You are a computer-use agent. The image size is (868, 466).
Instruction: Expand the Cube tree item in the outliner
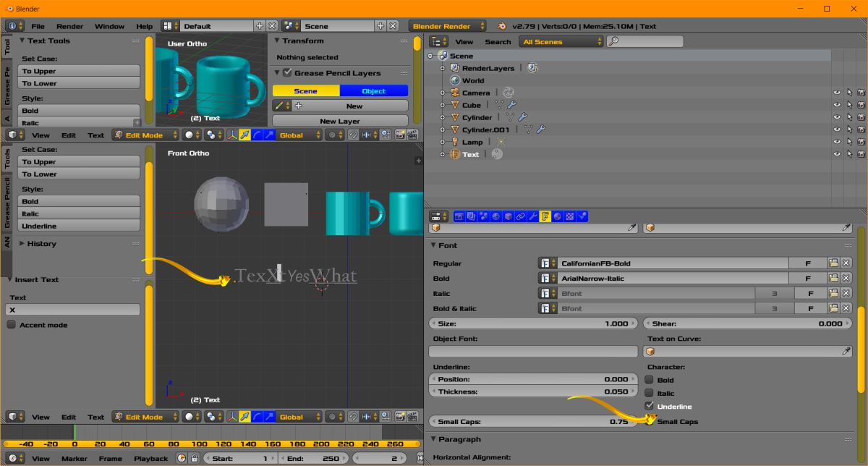pos(443,105)
